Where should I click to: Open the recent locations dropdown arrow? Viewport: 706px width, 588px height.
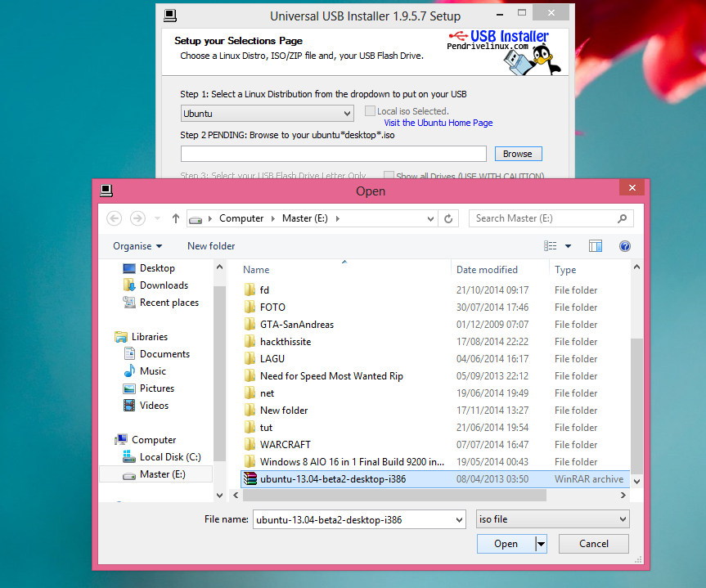coord(157,218)
